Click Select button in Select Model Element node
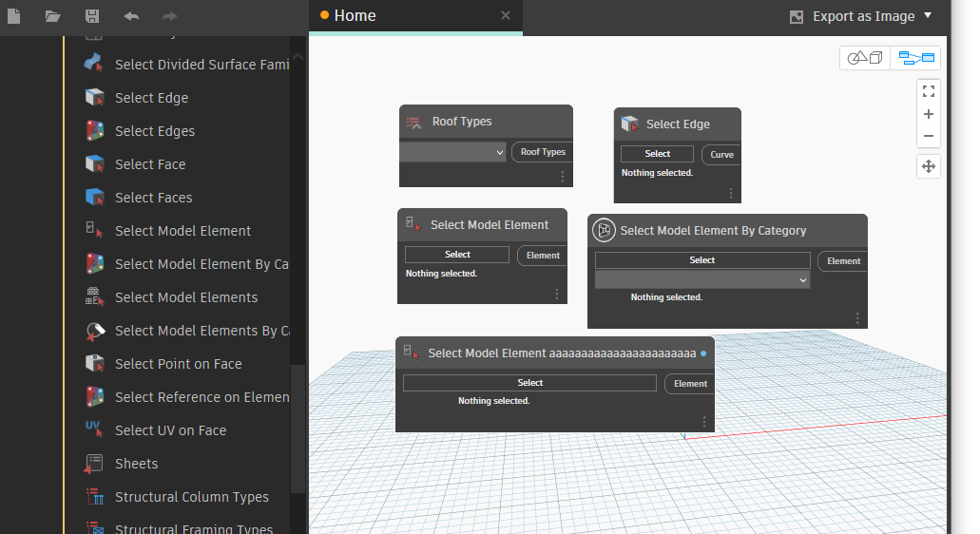Image resolution: width=980 pixels, height=534 pixels. (x=457, y=255)
